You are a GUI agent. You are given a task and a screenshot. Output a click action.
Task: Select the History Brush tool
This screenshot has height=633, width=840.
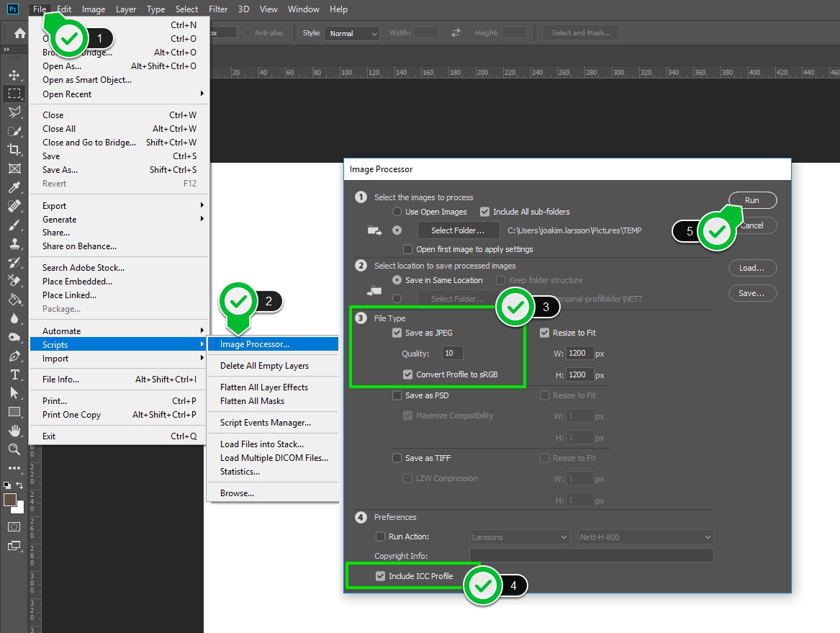click(x=14, y=262)
